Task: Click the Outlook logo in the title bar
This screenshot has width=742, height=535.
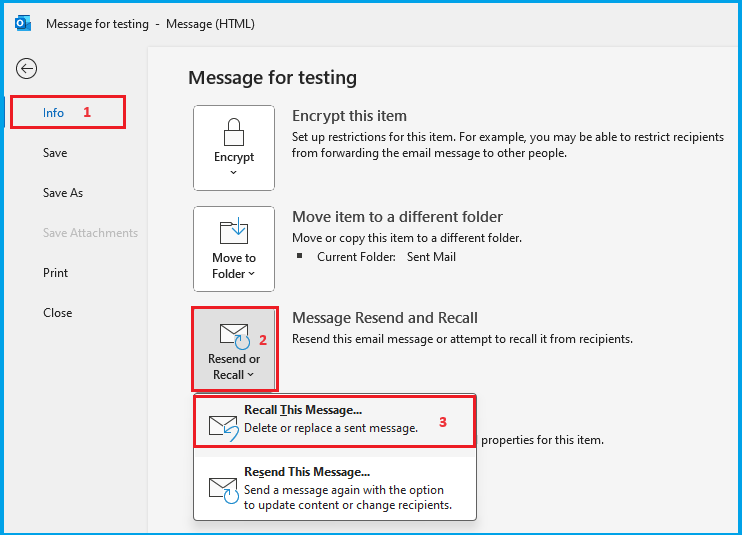Action: coord(22,23)
